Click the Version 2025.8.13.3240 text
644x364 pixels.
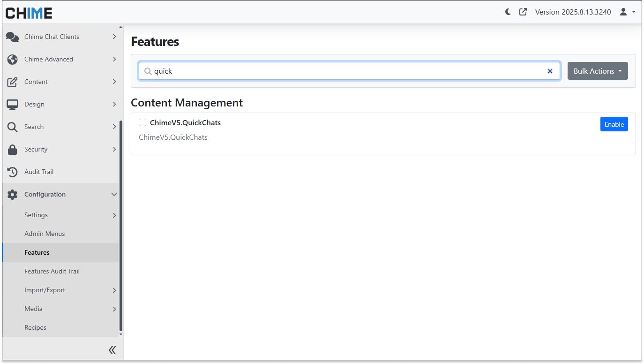(573, 12)
